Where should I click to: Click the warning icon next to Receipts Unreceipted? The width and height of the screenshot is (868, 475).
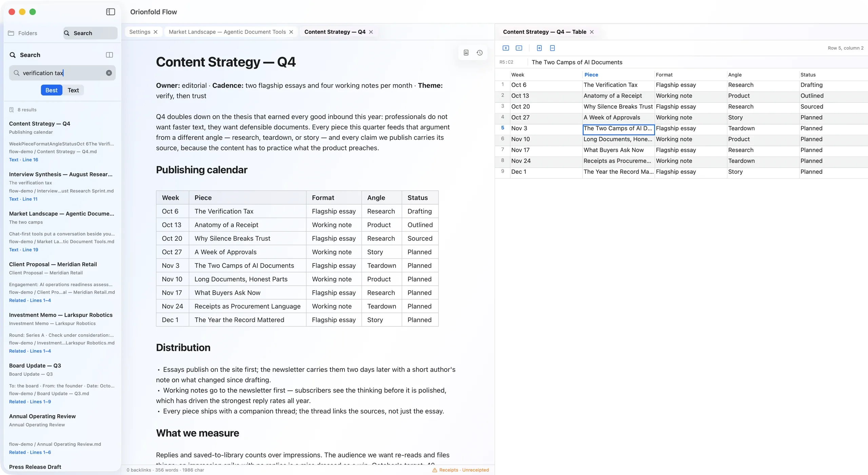[x=435, y=470]
